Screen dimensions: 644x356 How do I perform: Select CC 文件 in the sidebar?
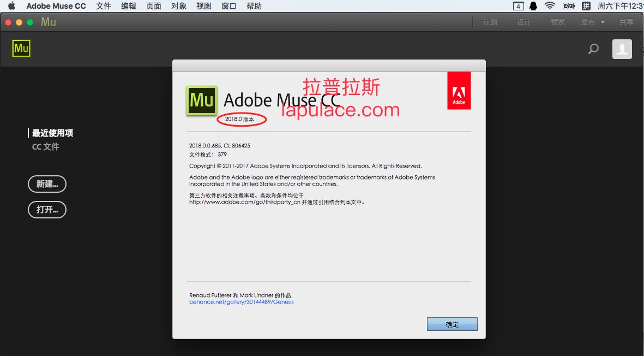click(x=46, y=147)
